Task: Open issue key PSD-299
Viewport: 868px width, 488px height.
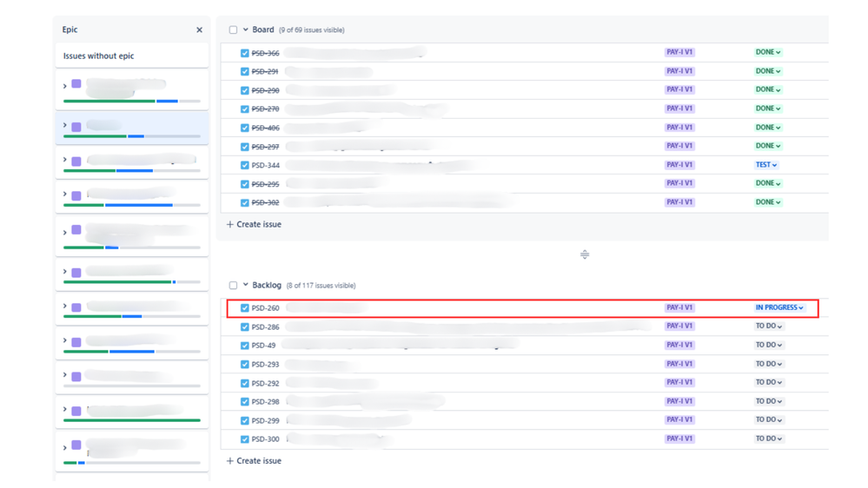Action: point(265,420)
